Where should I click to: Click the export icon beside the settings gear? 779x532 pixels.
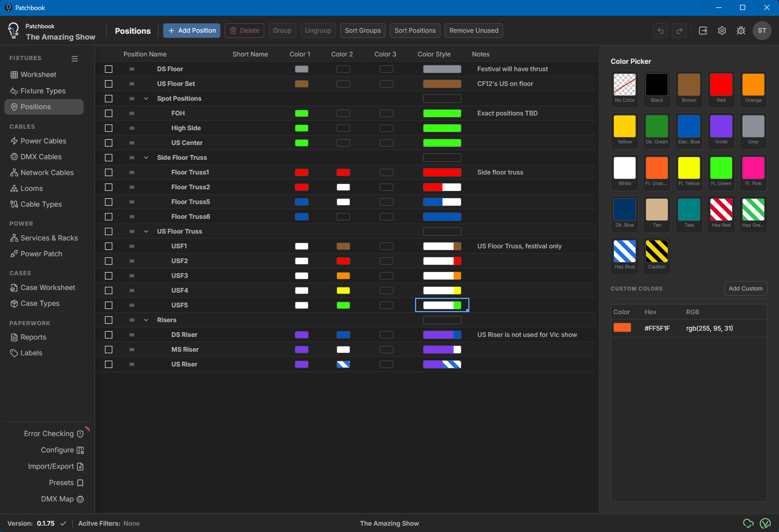click(x=703, y=31)
